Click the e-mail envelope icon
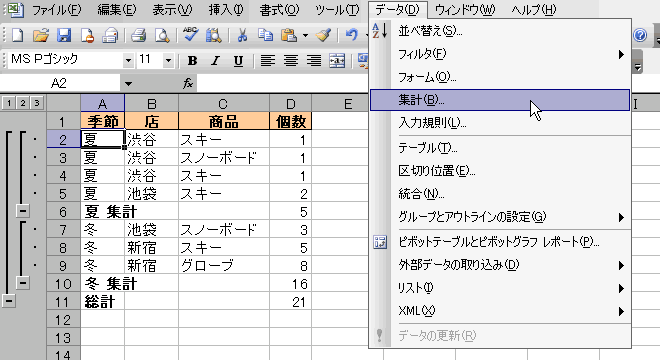This screenshot has height=360, width=660. (x=110, y=35)
